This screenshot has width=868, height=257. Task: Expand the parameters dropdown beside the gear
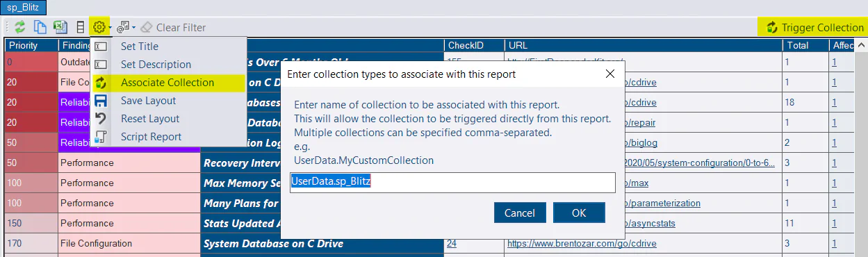[x=126, y=27]
